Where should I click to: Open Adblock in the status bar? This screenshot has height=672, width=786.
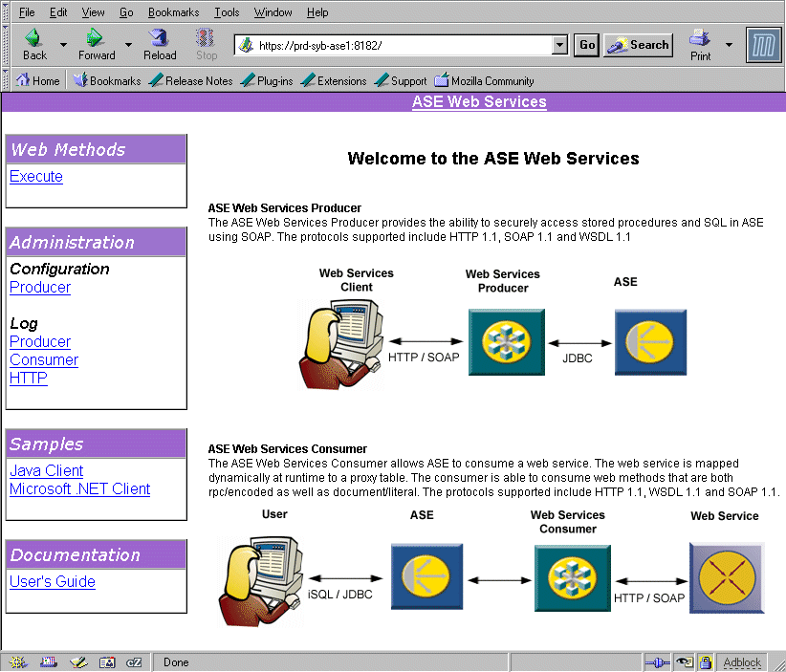[x=742, y=661]
